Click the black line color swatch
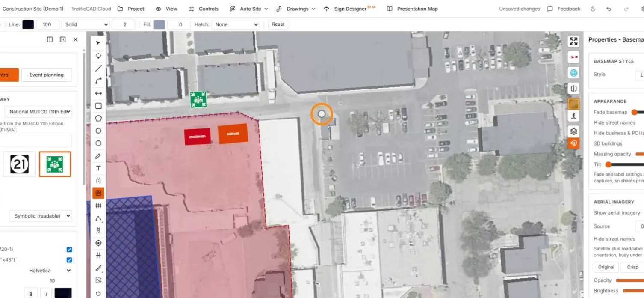The height and width of the screenshot is (298, 644). pos(28,24)
